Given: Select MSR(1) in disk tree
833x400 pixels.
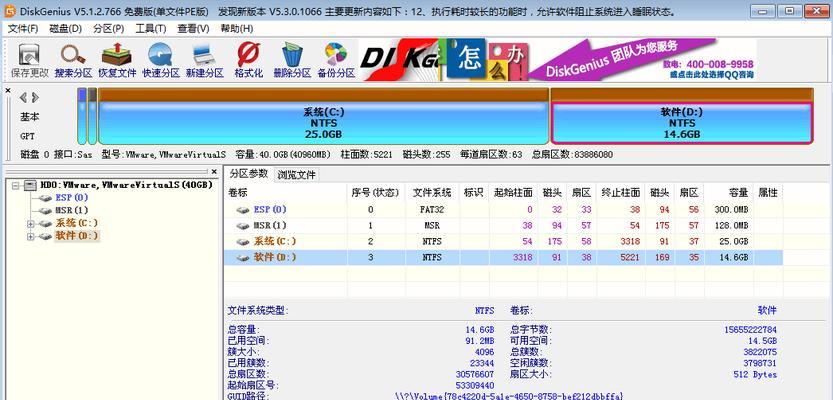Looking at the screenshot, I should [72, 210].
